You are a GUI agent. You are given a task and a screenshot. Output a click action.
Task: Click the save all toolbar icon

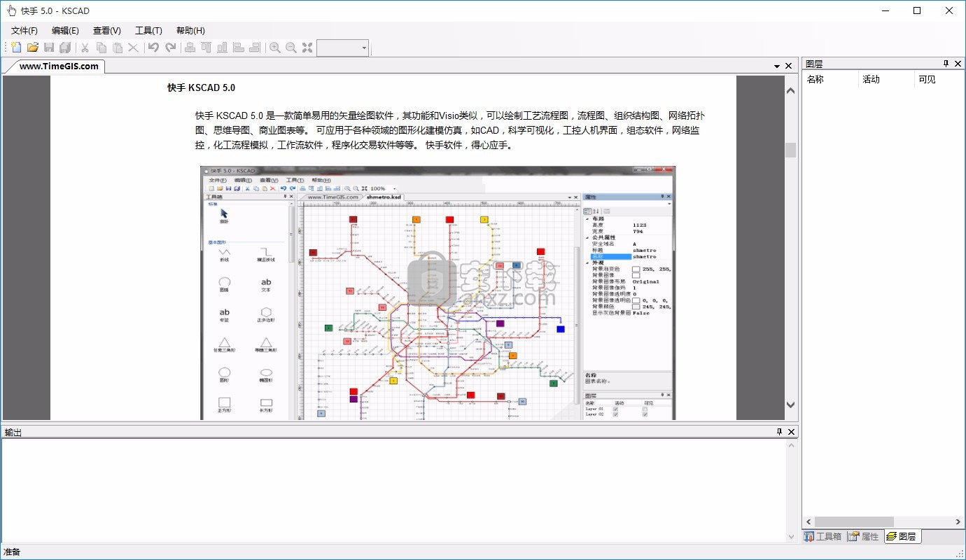pyautogui.click(x=65, y=48)
